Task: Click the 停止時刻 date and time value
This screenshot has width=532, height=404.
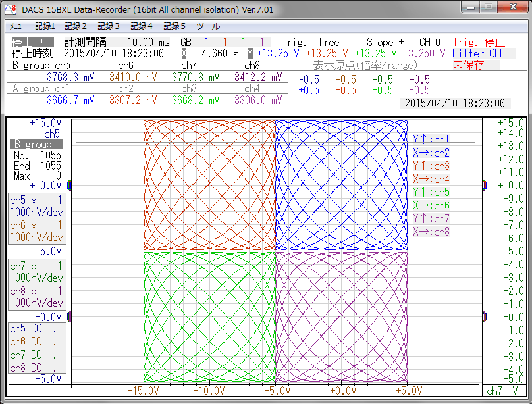Action: click(114, 53)
